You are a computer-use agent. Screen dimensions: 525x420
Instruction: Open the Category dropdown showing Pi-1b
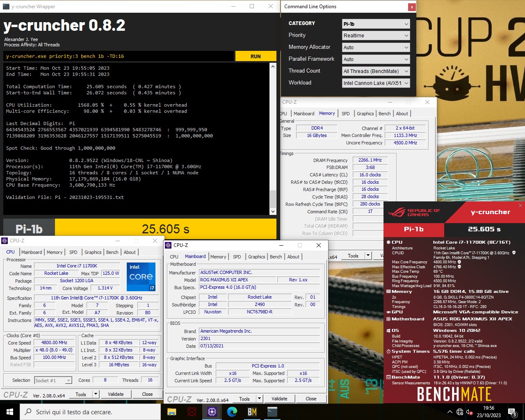376,24
